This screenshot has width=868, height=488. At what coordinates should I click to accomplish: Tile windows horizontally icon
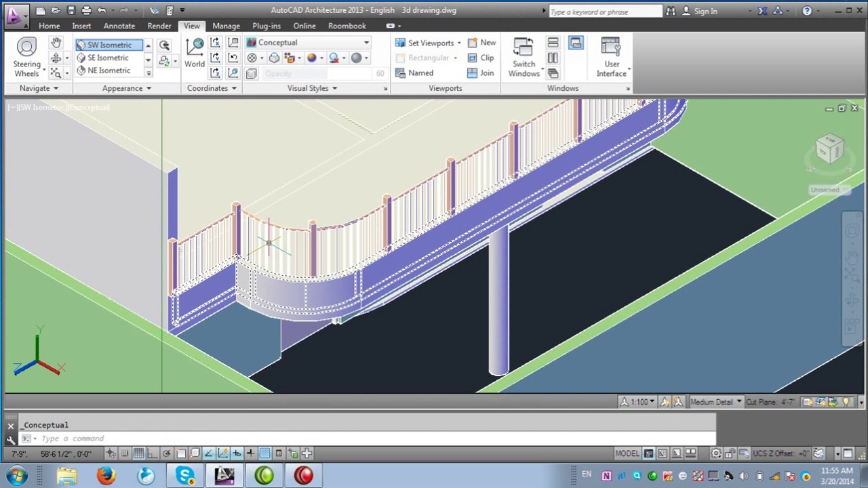[553, 43]
